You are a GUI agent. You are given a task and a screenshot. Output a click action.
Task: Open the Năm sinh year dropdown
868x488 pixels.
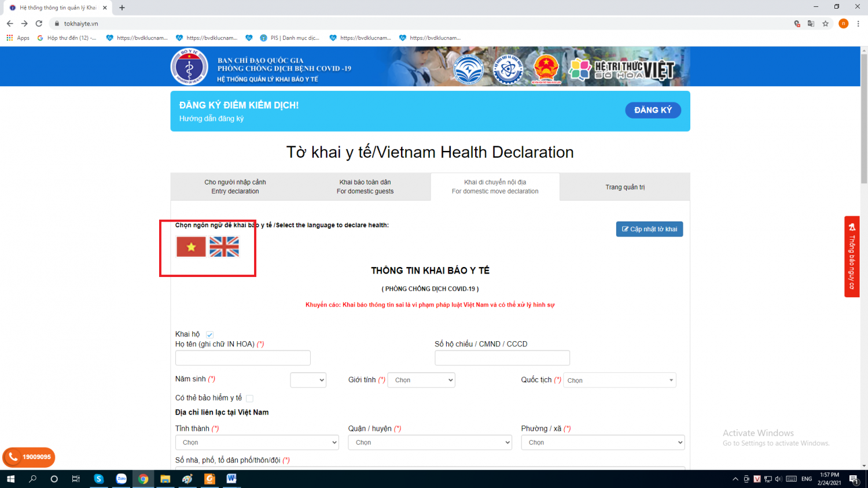308,380
